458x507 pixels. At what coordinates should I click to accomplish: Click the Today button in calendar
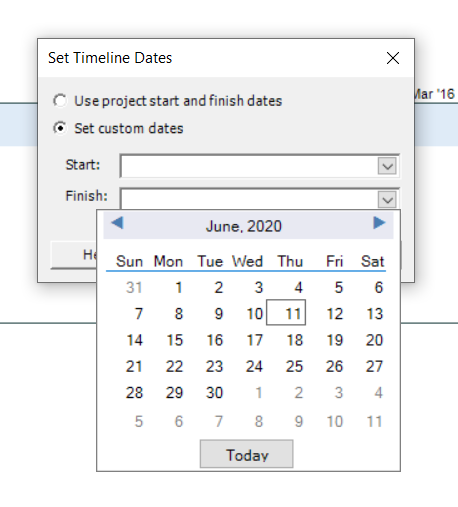tap(247, 454)
